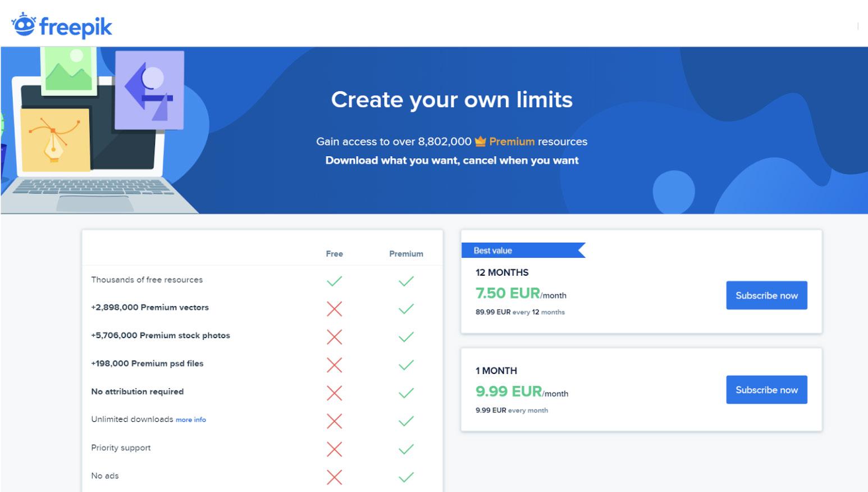
Task: Click the '+5,706,000 Premium stock photos' row label
Action: (161, 336)
